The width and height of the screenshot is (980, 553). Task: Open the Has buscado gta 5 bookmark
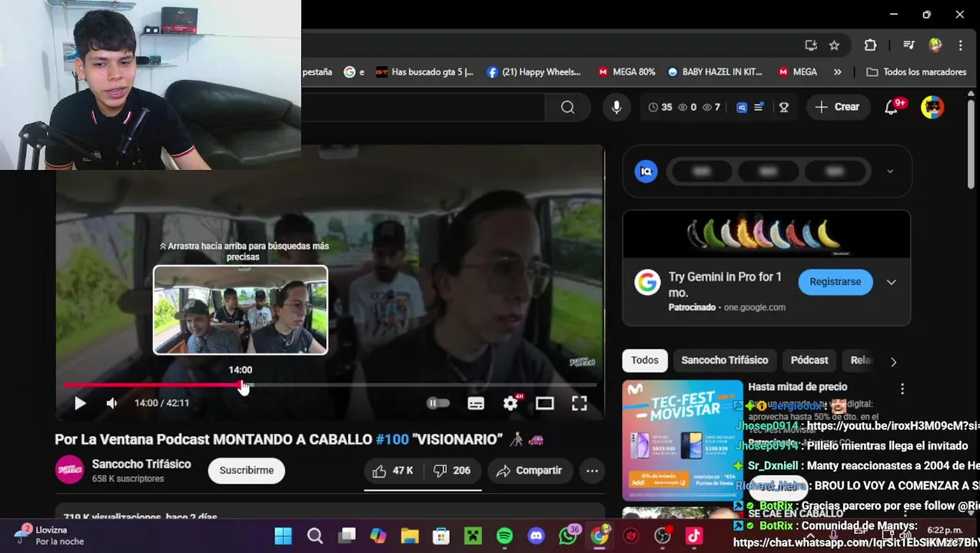click(x=424, y=72)
